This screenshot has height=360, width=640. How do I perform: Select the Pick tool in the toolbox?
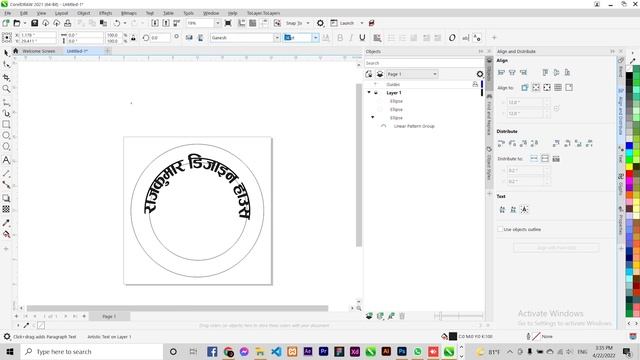click(6, 53)
